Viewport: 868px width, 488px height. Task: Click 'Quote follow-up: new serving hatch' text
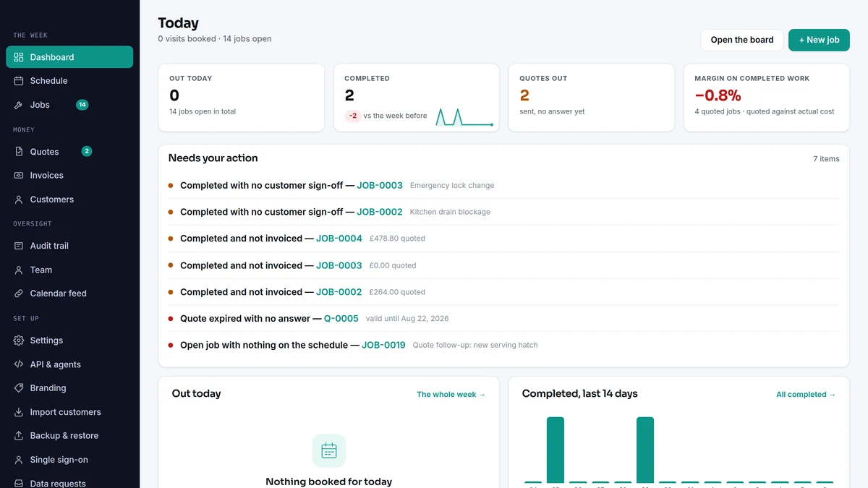click(475, 346)
